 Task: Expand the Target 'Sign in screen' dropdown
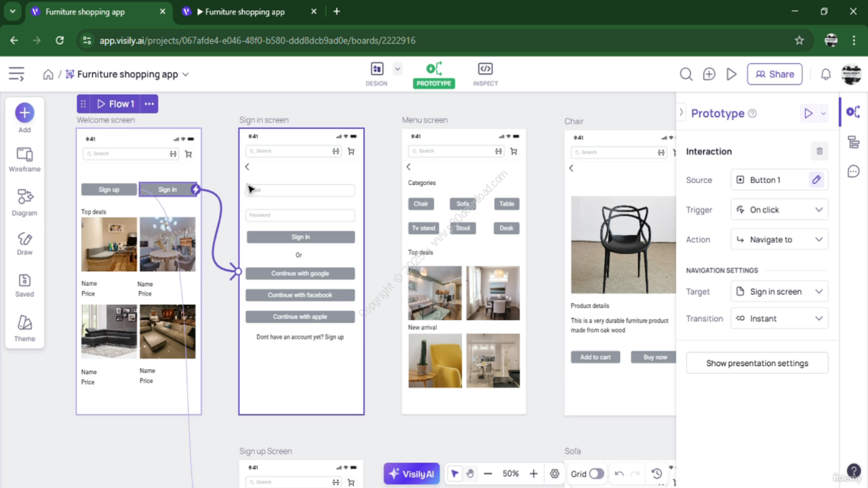pos(779,292)
